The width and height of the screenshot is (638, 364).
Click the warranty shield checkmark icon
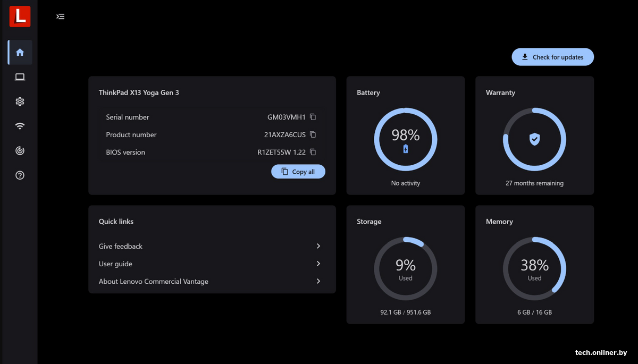point(534,139)
